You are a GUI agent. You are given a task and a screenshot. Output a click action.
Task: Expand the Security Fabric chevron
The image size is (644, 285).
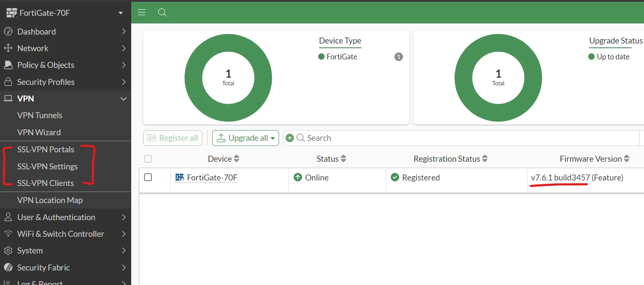(x=124, y=268)
